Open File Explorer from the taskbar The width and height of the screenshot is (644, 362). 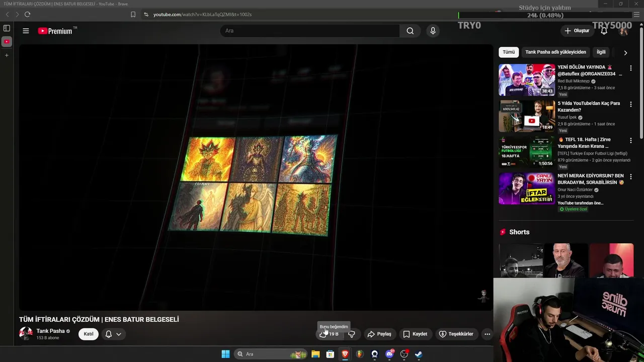(315, 354)
